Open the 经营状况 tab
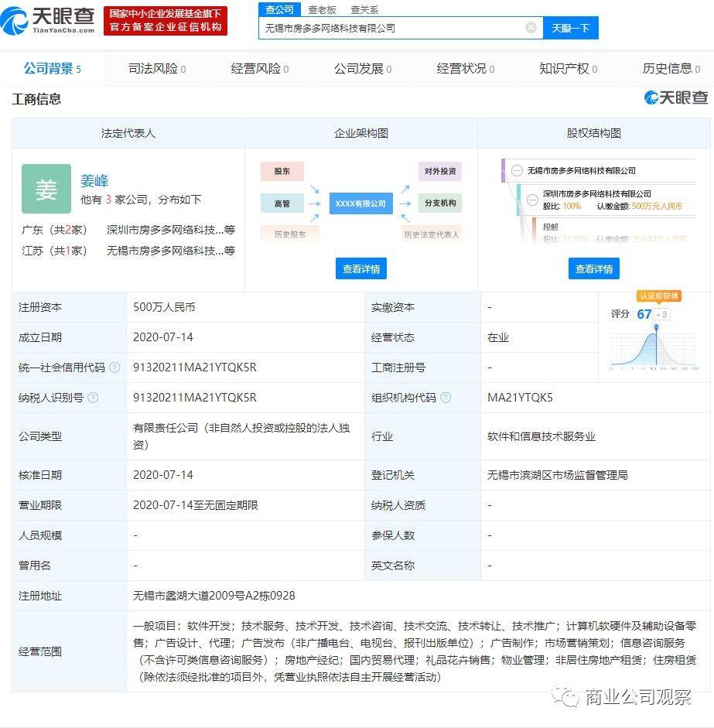 465,69
